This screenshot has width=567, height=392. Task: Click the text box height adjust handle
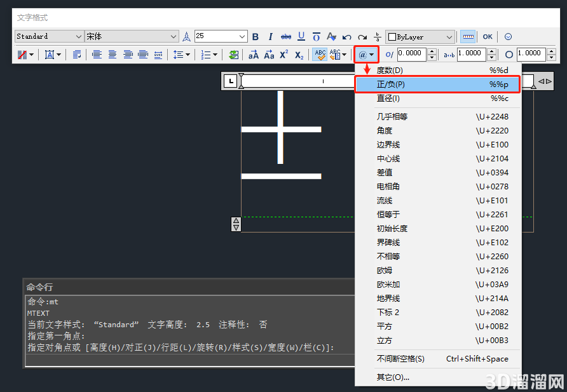(236, 224)
